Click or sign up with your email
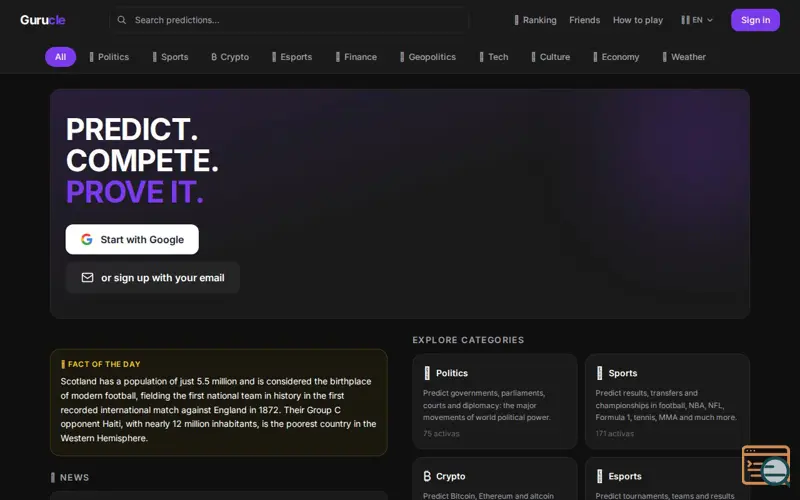 pyautogui.click(x=153, y=278)
